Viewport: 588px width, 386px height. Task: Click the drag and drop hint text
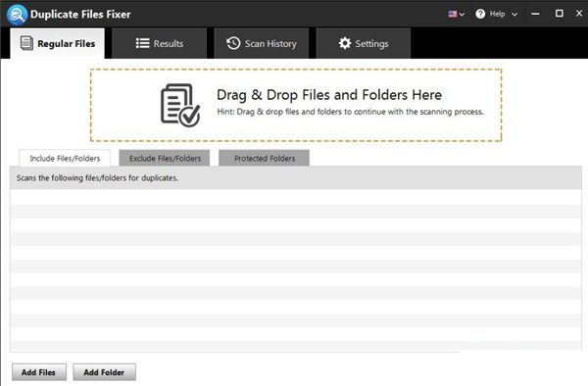pos(350,112)
